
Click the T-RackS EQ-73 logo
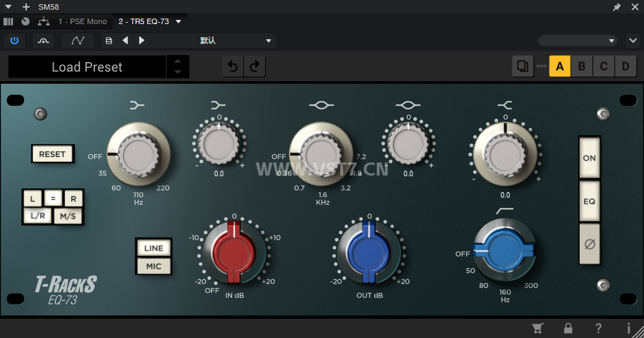click(65, 291)
